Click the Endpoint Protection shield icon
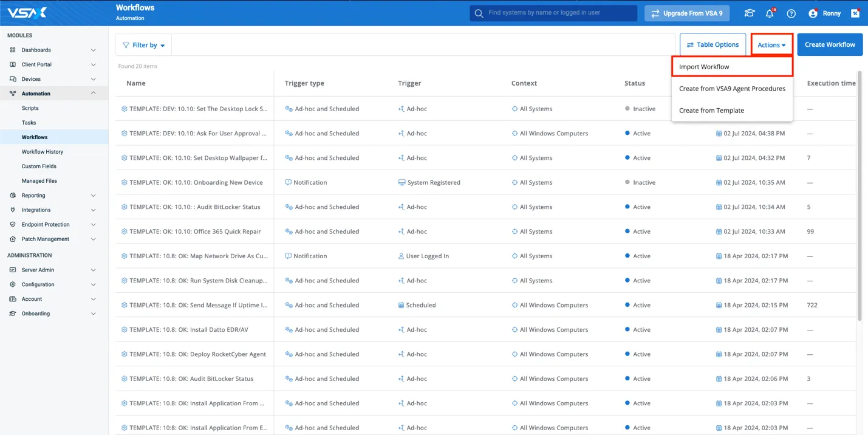868x435 pixels. (13, 225)
